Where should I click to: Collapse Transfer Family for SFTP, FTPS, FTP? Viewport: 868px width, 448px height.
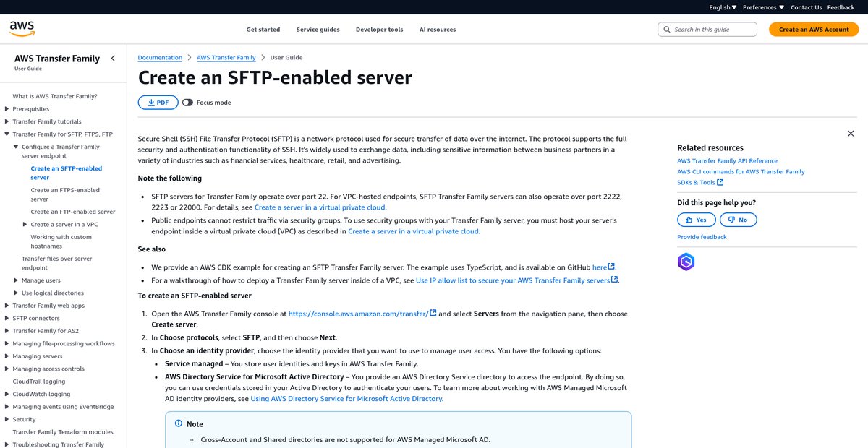coord(7,134)
